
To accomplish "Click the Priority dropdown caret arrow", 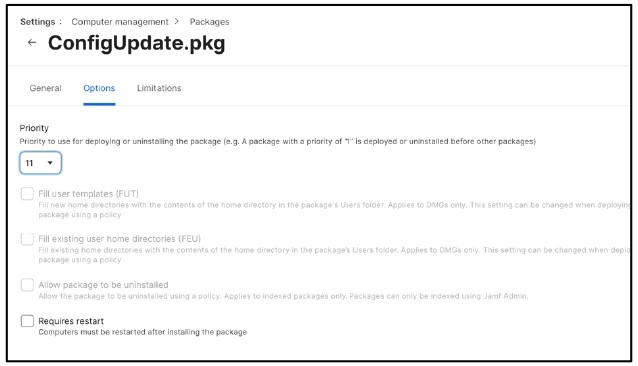I will coord(50,163).
